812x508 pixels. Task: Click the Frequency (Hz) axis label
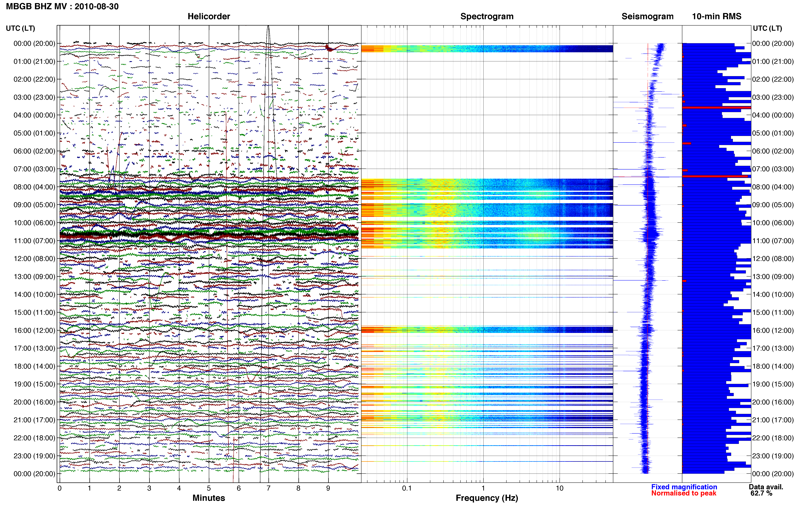tap(487, 498)
